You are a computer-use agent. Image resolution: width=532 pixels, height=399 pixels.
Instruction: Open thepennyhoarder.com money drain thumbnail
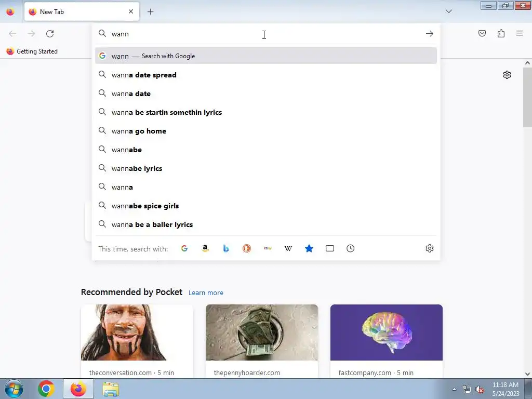click(262, 332)
